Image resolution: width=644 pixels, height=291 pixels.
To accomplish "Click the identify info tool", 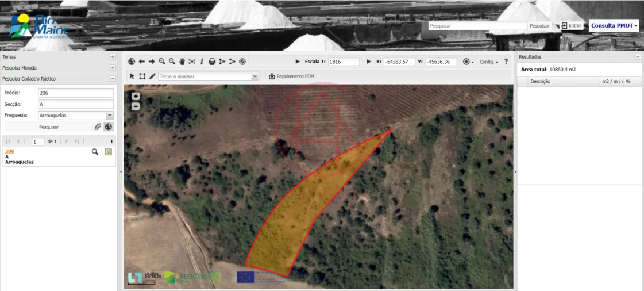I will tap(202, 62).
